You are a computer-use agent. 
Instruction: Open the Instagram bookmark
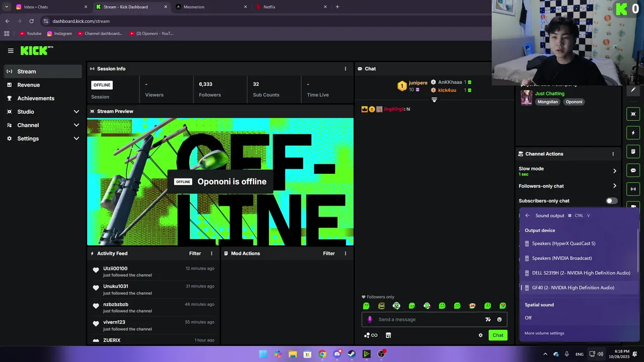[59, 34]
